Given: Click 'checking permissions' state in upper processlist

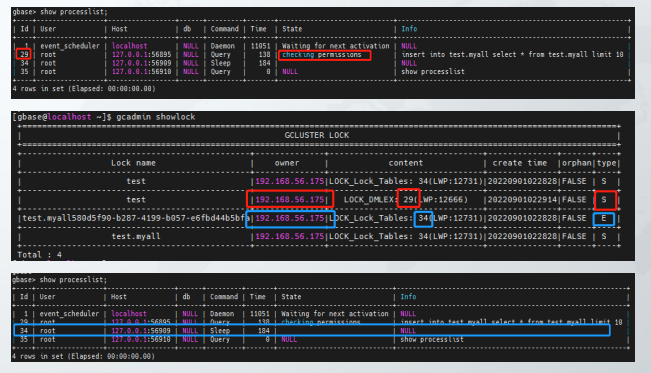Looking at the screenshot, I should 322,55.
